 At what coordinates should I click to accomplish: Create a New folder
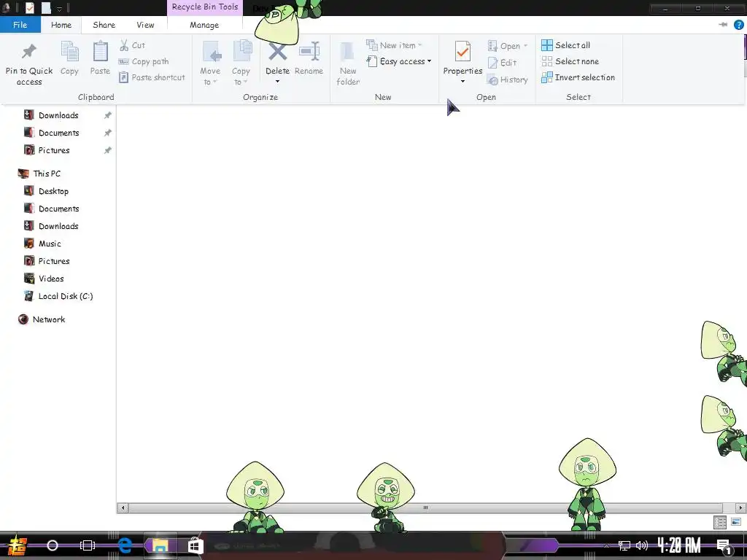(x=348, y=64)
